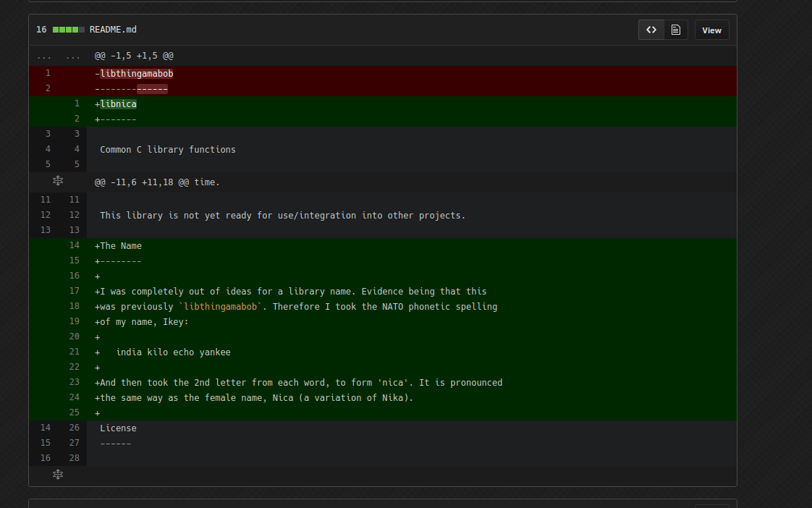The height and width of the screenshot is (508, 812).
Task: Select line number 21 'india kilo echo yankee'
Action: pos(74,352)
